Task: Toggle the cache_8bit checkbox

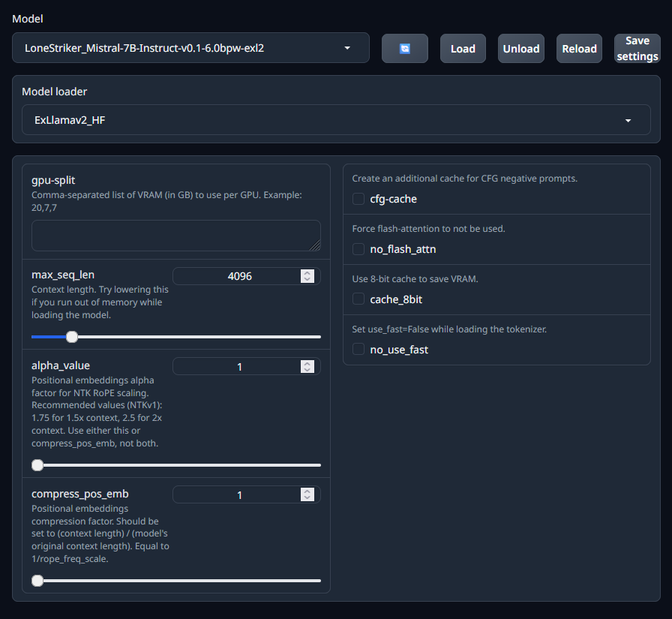Action: (x=358, y=299)
